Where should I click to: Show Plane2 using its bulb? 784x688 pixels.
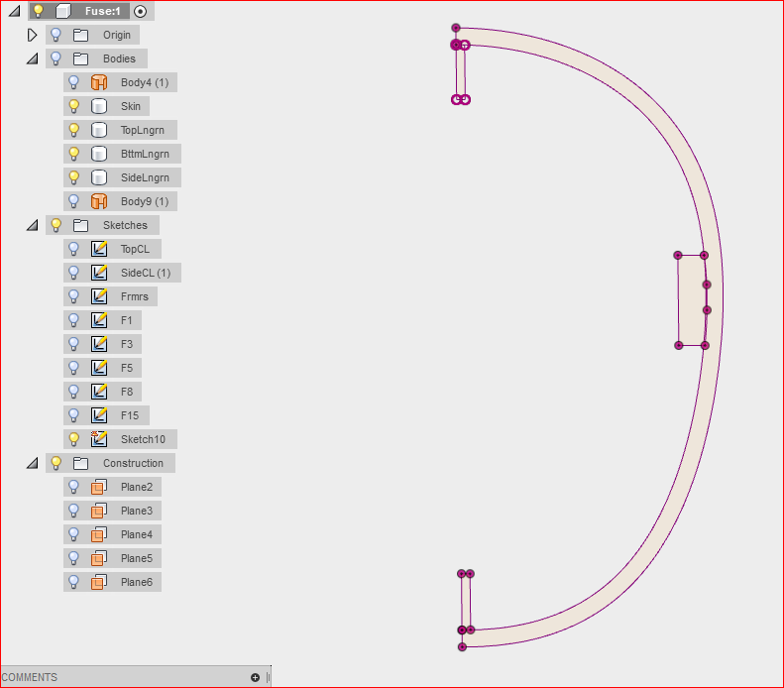pyautogui.click(x=73, y=487)
